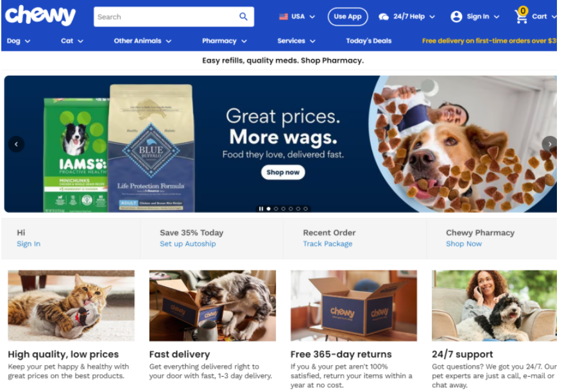Click the Chewy logo
Viewport: 564px width, 392px height.
tap(40, 15)
